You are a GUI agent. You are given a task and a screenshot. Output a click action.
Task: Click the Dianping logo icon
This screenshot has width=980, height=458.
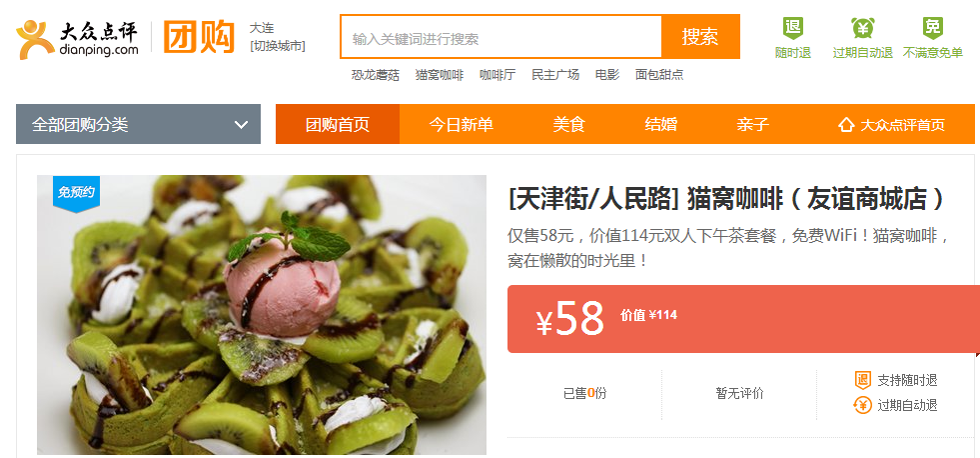(35, 39)
